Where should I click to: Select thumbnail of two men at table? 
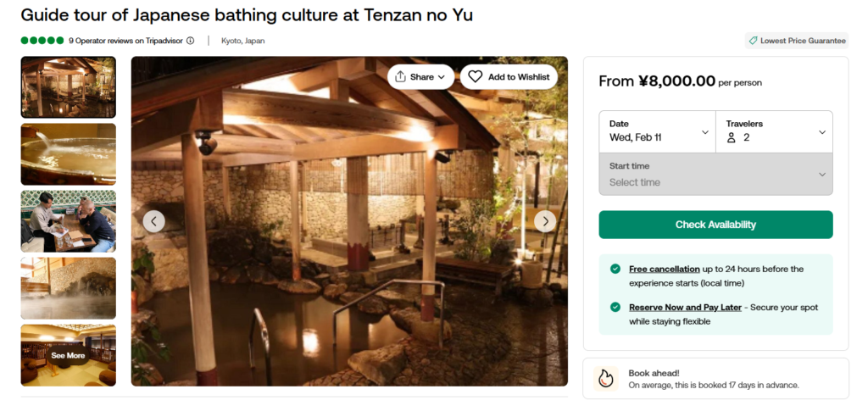click(69, 221)
